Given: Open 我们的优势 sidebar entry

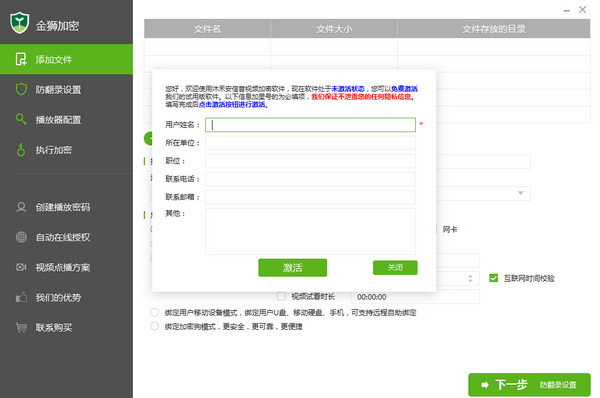Looking at the screenshot, I should 66,298.
